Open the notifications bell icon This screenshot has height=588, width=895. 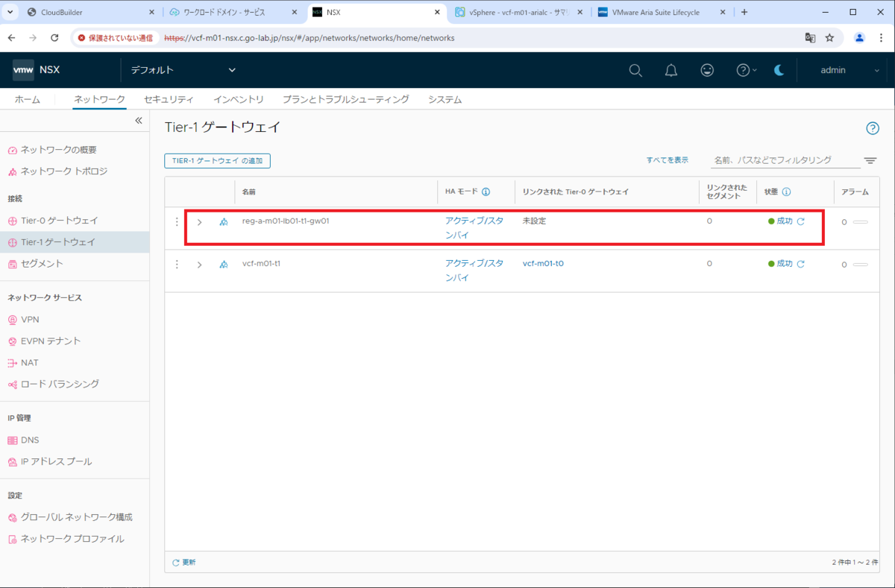(x=671, y=70)
